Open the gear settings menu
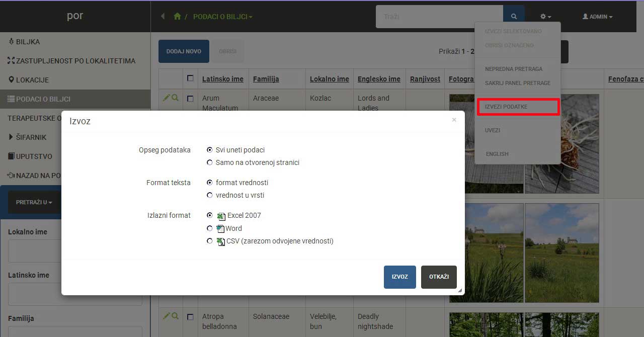 545,17
